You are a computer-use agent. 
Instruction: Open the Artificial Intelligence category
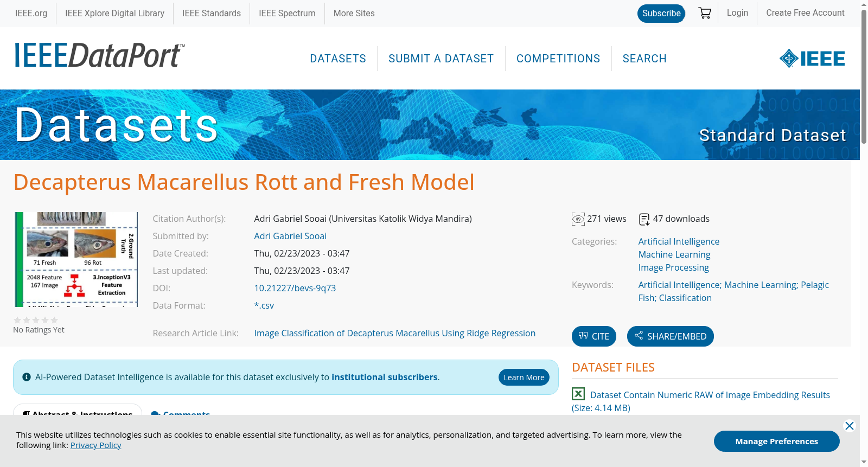click(679, 241)
